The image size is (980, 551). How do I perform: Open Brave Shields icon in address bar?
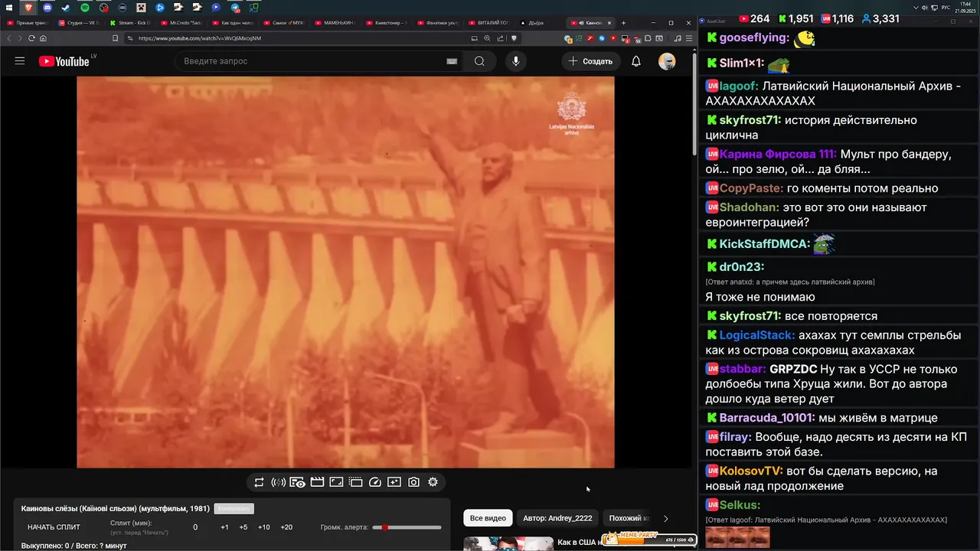tap(514, 38)
